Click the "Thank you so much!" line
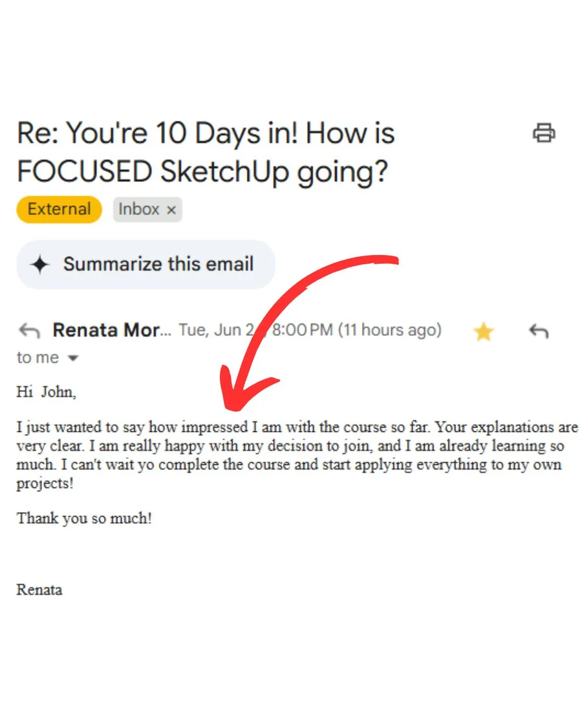582x728 pixels. [84, 518]
